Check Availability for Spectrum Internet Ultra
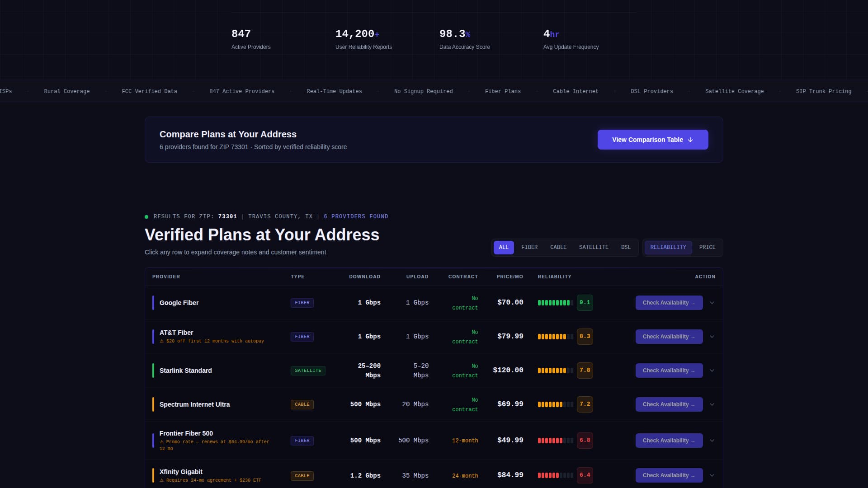The height and width of the screenshot is (488, 868). (669, 404)
